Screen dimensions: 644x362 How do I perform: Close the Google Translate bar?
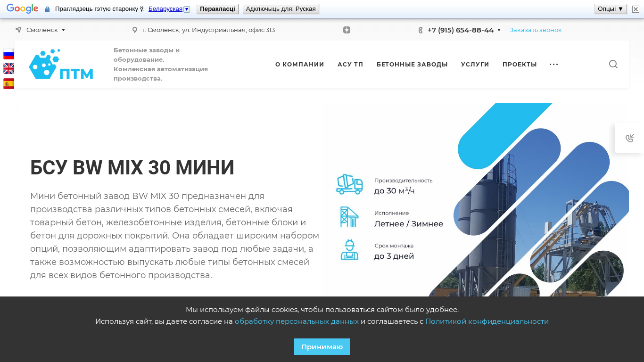(636, 9)
